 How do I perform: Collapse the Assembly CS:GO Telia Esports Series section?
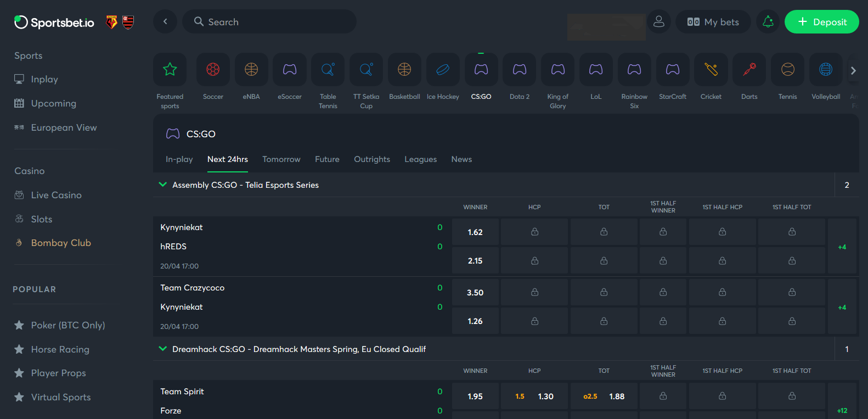162,185
